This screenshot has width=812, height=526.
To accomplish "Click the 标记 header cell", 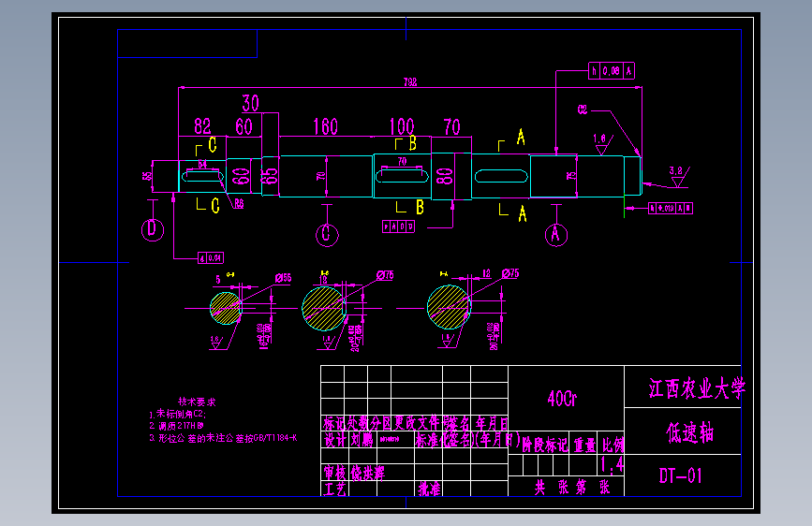I will (334, 423).
